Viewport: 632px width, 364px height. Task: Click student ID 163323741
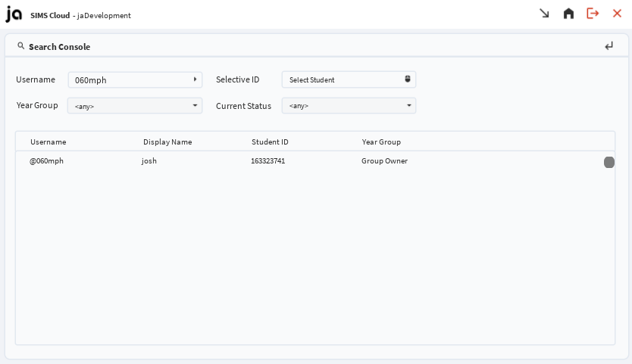click(x=268, y=160)
